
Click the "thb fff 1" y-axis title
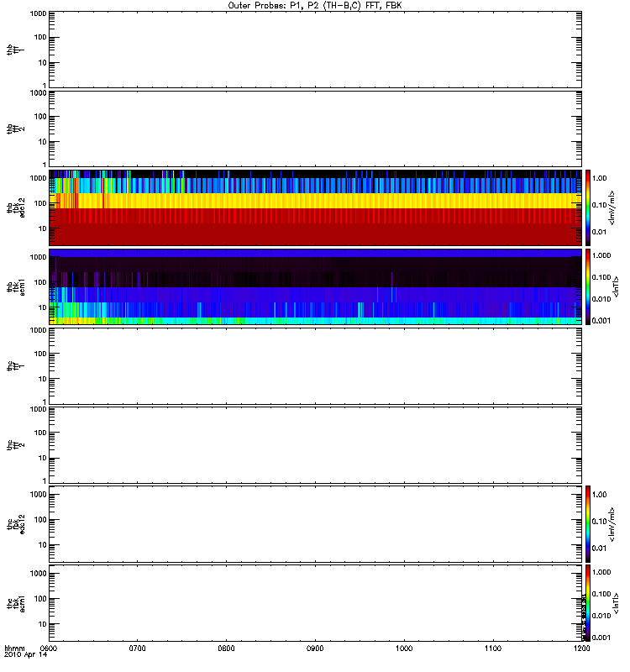tap(16, 50)
